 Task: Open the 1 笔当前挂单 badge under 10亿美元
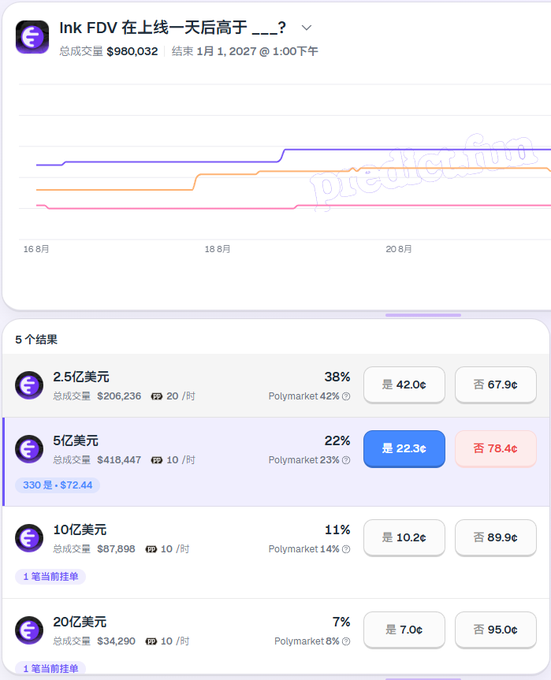(x=50, y=577)
